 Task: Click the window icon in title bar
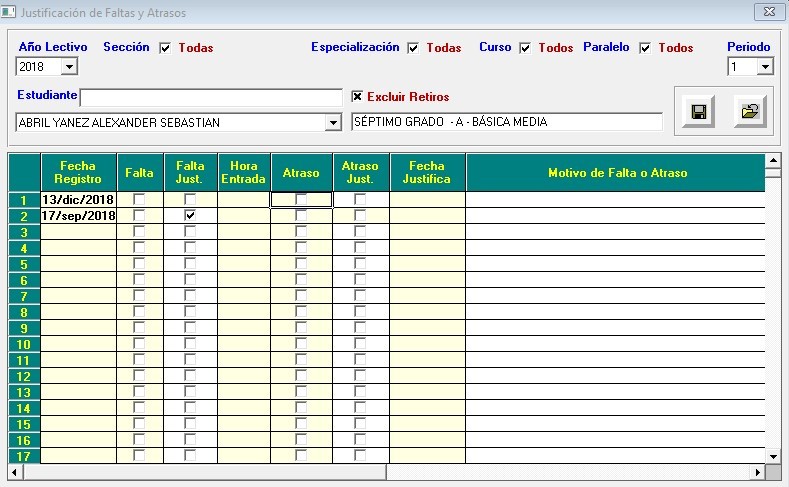point(9,13)
